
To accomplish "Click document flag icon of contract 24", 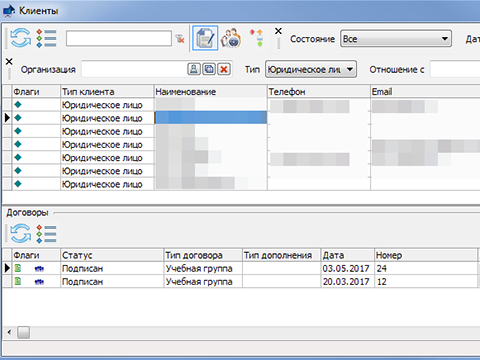I will tap(18, 268).
